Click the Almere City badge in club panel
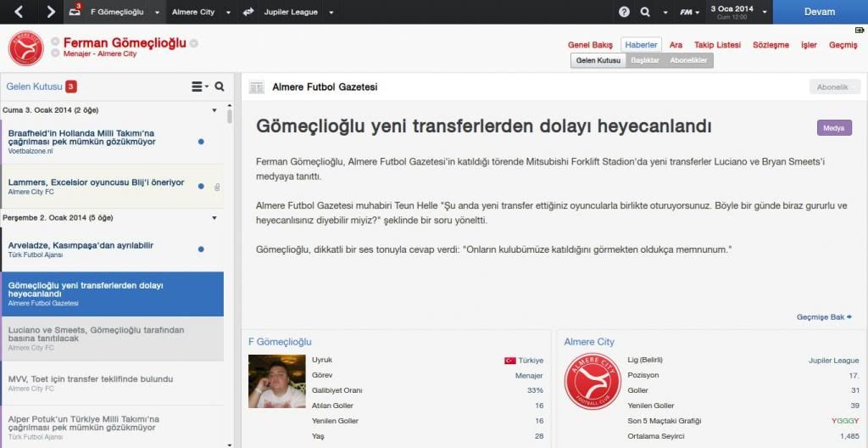Image resolution: width=868 pixels, height=448 pixels. [x=593, y=382]
